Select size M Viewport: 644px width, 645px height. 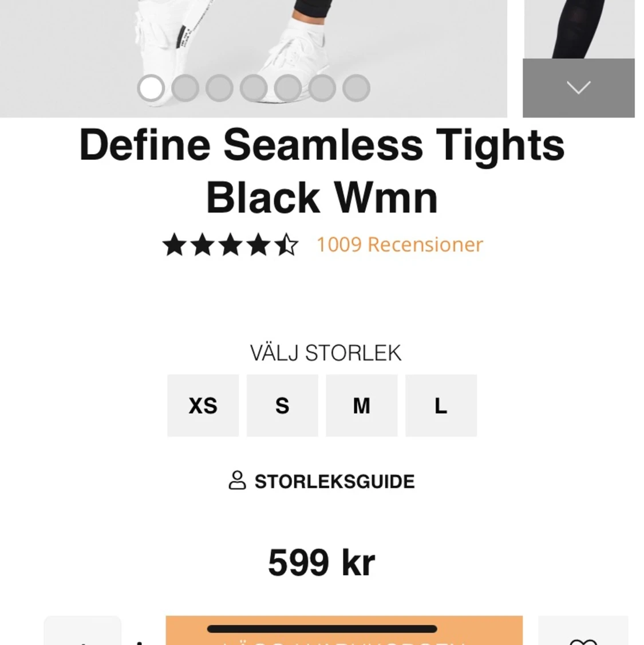pos(361,406)
